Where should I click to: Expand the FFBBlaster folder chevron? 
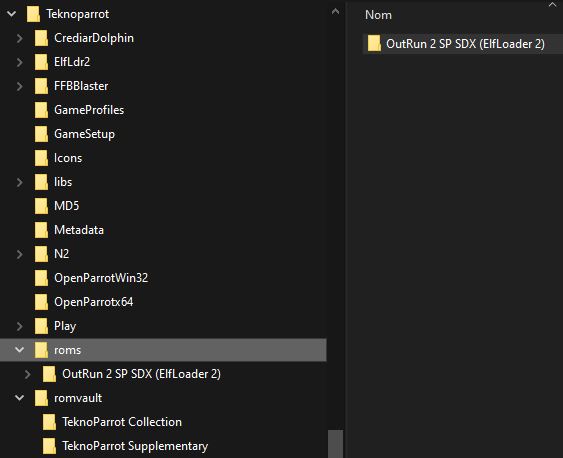click(20, 86)
